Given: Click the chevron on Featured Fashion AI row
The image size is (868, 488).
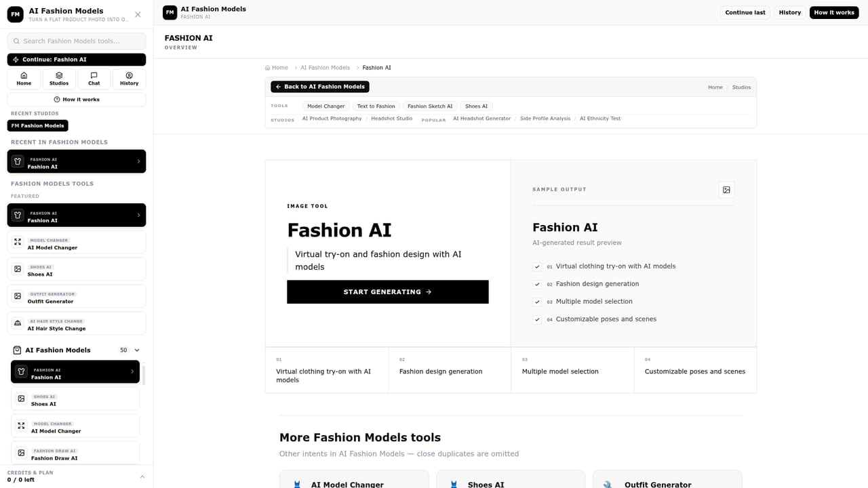Looking at the screenshot, I should click(138, 215).
